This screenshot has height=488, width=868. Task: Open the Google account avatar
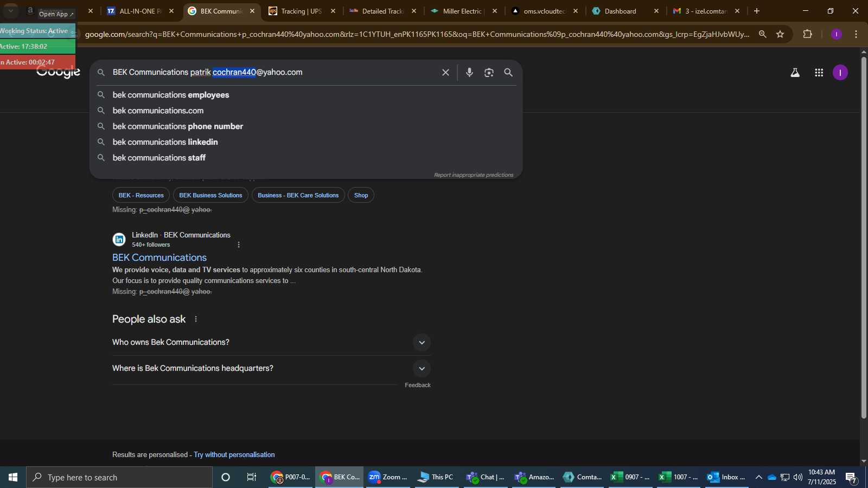tap(840, 73)
